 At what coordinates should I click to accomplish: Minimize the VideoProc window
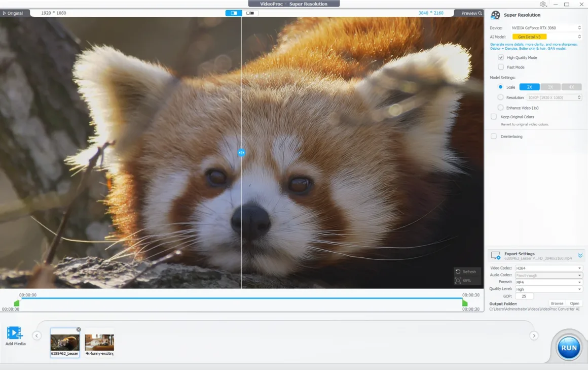point(556,4)
